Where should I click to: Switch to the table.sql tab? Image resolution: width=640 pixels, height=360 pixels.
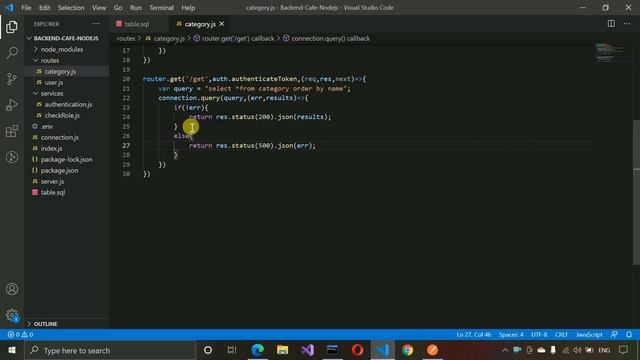pyautogui.click(x=138, y=24)
